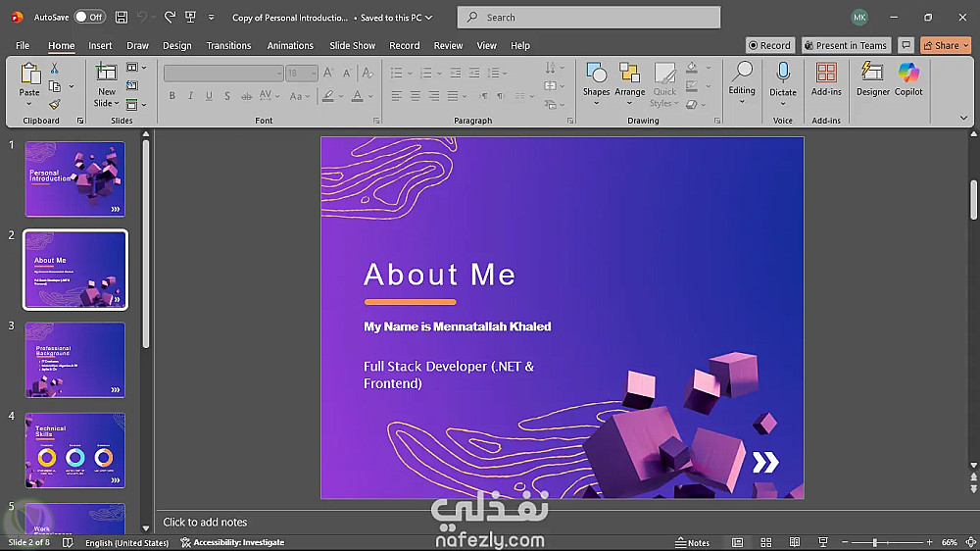Image resolution: width=980 pixels, height=551 pixels.
Task: Toggle text shadow formatting
Action: (x=227, y=96)
